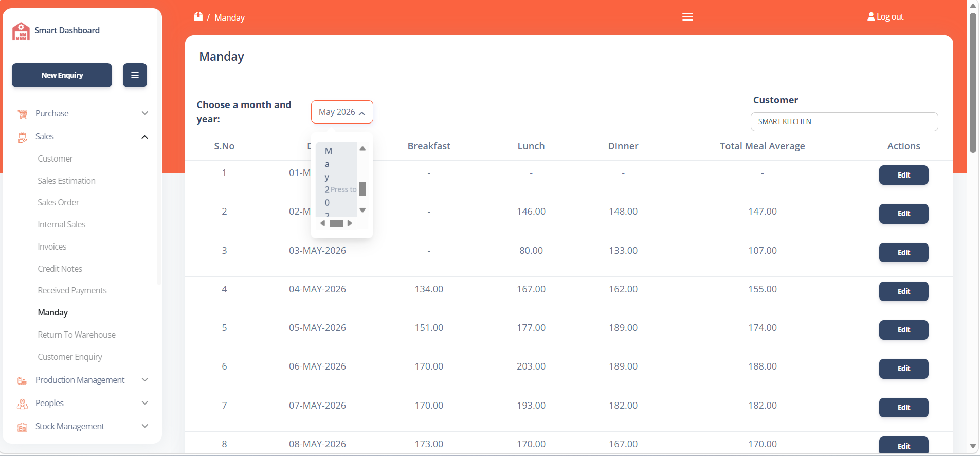Image resolution: width=980 pixels, height=456 pixels.
Task: Collapse the Sales menu chevron
Action: click(145, 137)
